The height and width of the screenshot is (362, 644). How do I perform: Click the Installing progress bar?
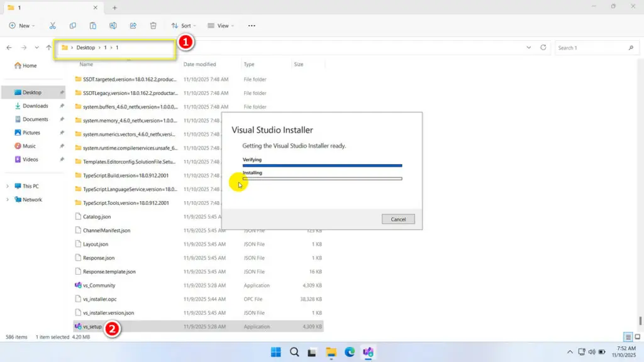322,178
